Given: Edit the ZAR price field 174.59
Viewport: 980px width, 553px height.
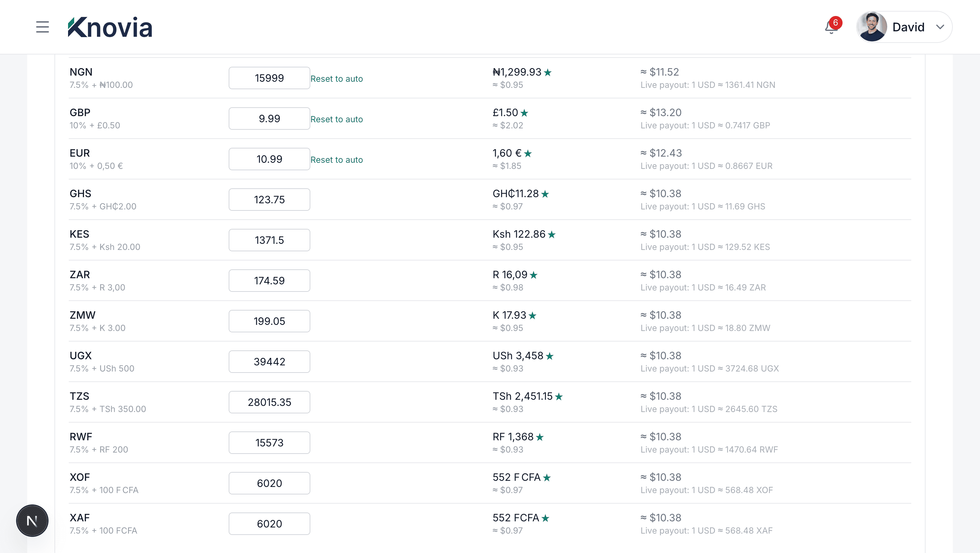Looking at the screenshot, I should (269, 281).
